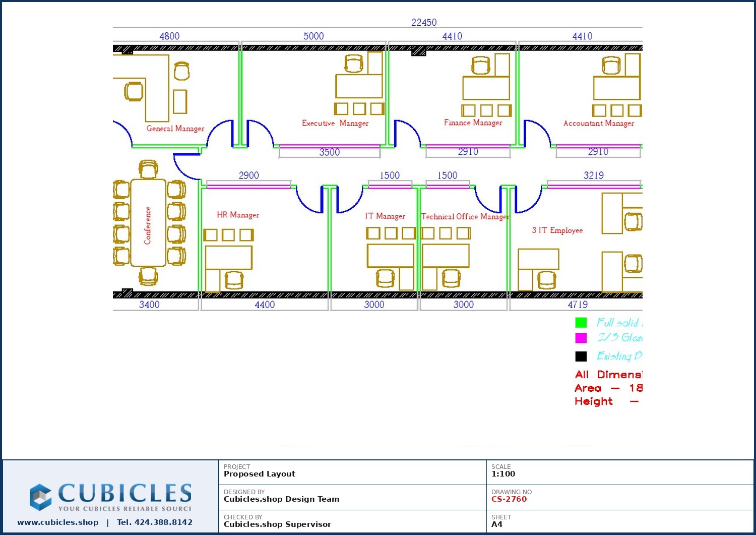This screenshot has height=535, width=756.
Task: Select the black Existing legend swatch
Action: [581, 356]
